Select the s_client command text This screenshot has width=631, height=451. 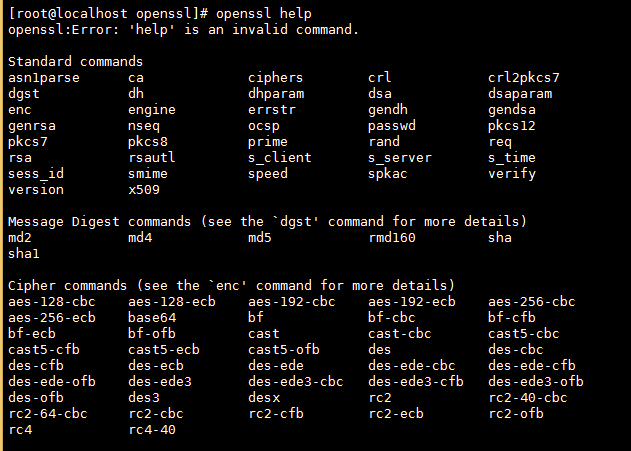click(x=280, y=157)
